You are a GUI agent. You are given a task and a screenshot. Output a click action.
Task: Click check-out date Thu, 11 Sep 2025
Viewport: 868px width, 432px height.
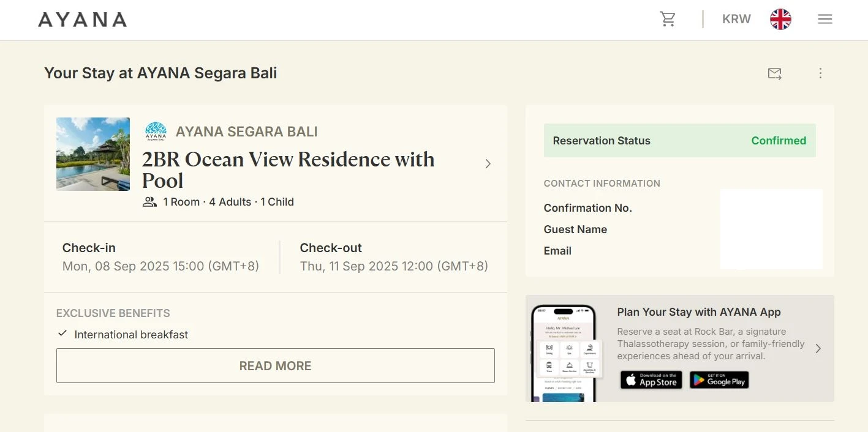coord(394,266)
